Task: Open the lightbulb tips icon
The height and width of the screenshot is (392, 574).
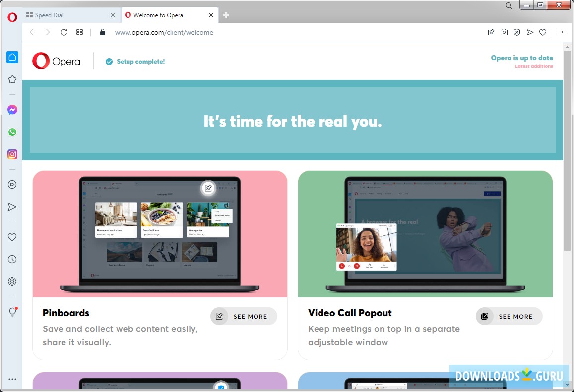Action: [x=13, y=312]
